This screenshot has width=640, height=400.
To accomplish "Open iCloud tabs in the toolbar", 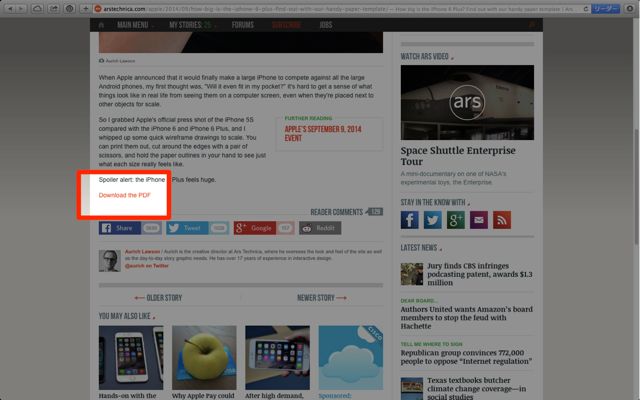I will pyautogui.click(x=37, y=9).
